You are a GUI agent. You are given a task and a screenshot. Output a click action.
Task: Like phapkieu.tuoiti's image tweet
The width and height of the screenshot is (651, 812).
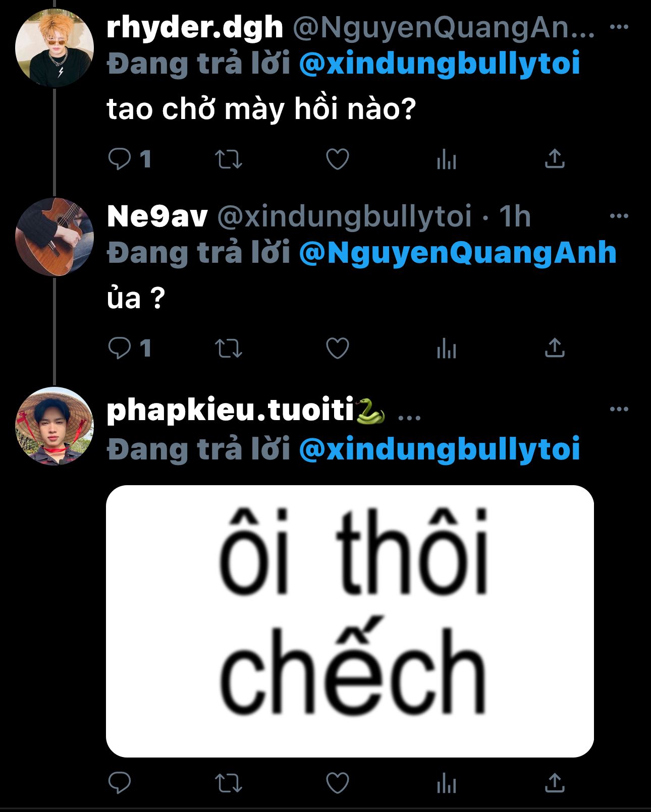click(337, 783)
